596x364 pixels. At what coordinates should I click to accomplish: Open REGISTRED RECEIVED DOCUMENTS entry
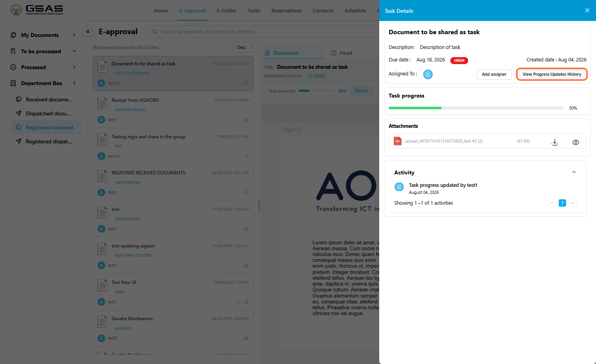tap(173, 183)
